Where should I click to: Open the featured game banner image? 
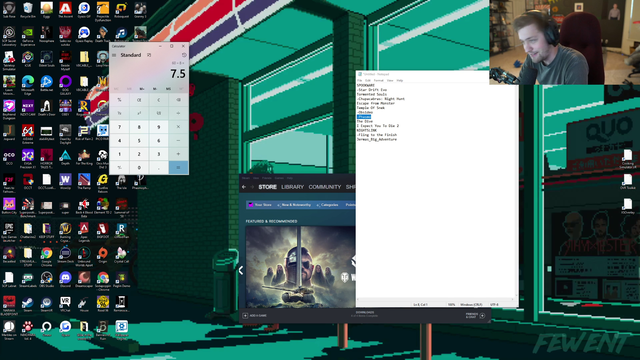[300, 267]
